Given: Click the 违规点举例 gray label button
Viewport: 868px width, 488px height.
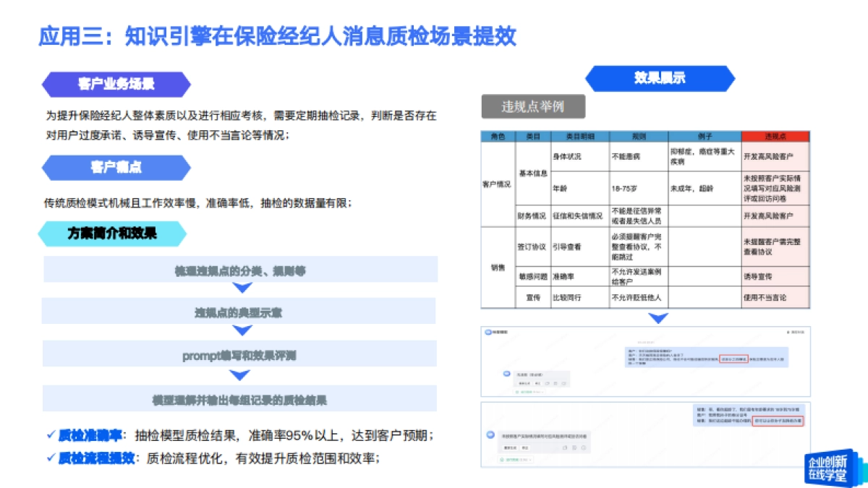Looking at the screenshot, I should pyautogui.click(x=535, y=106).
